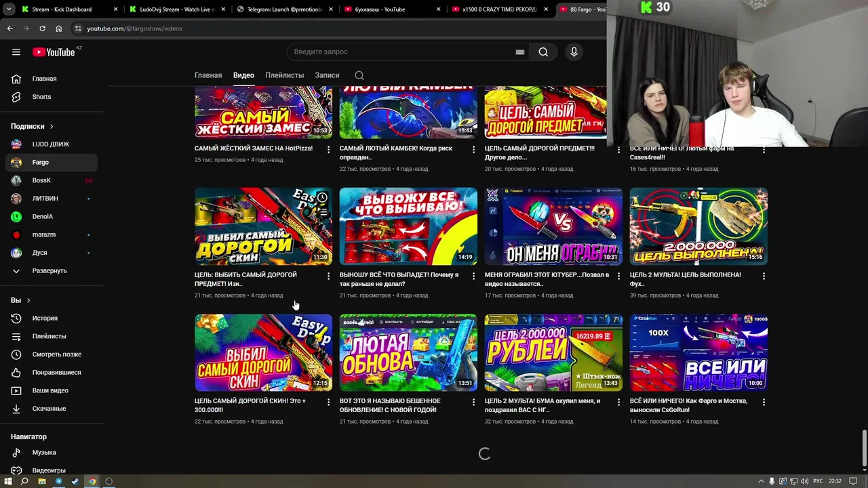This screenshot has width=868, height=488.
Task: Add ЦЕЛЬ: ВЫБИТЬ САМЫЙ ДОРОГОЙ ПРЕДМЕТ to Watch Later
Action: [x=322, y=198]
